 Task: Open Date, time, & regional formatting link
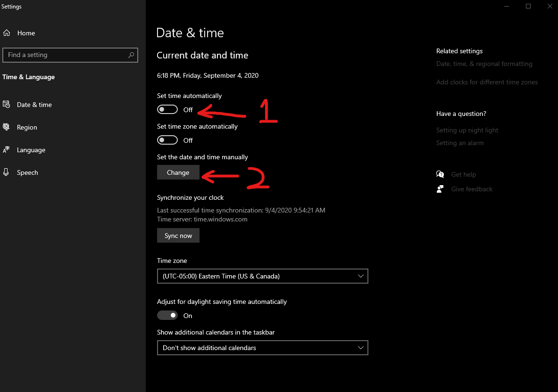point(484,64)
